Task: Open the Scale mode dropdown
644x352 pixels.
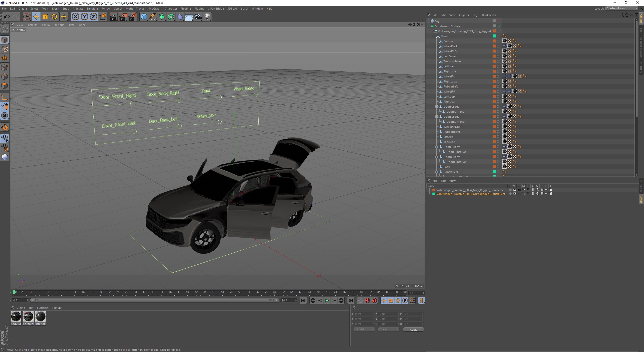Action: (388, 329)
